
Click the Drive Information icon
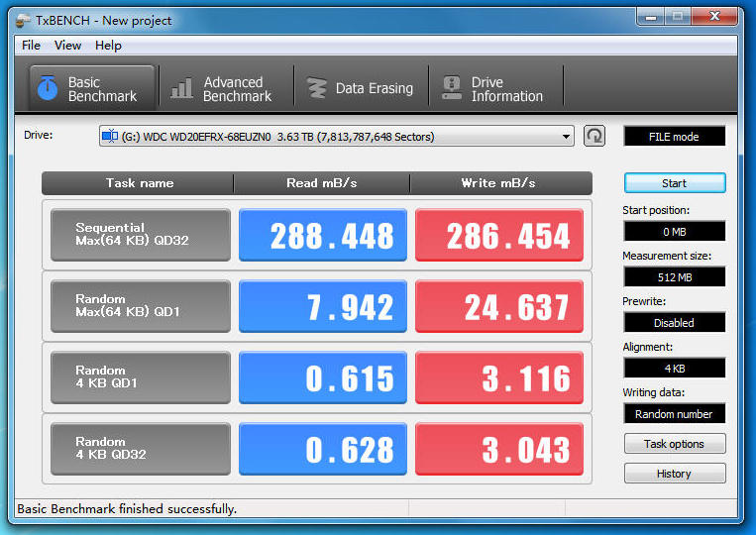(x=452, y=88)
